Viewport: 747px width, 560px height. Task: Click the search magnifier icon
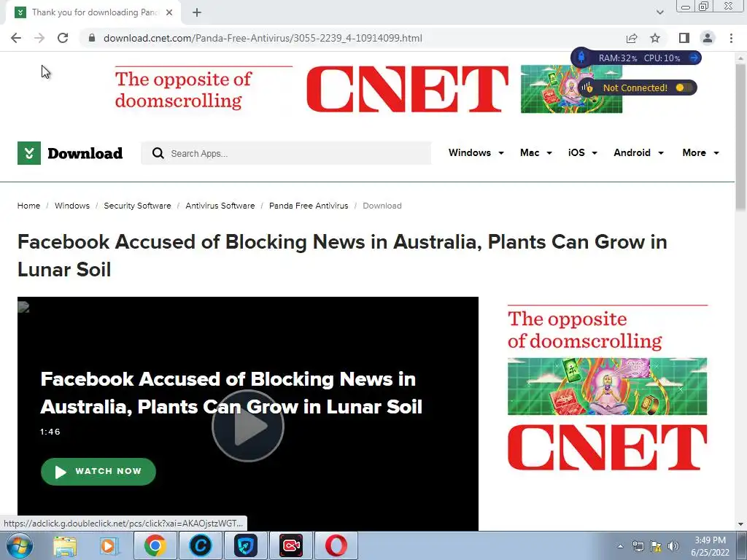coord(158,153)
